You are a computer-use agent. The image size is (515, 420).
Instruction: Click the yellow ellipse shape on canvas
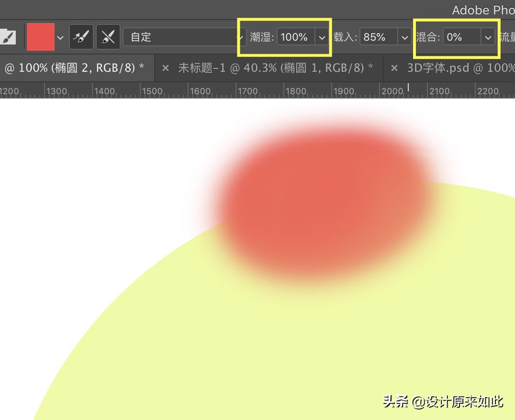(296, 345)
